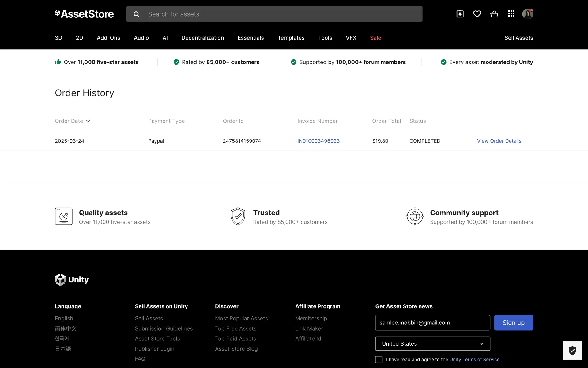Open the Sale menu category

(x=375, y=38)
